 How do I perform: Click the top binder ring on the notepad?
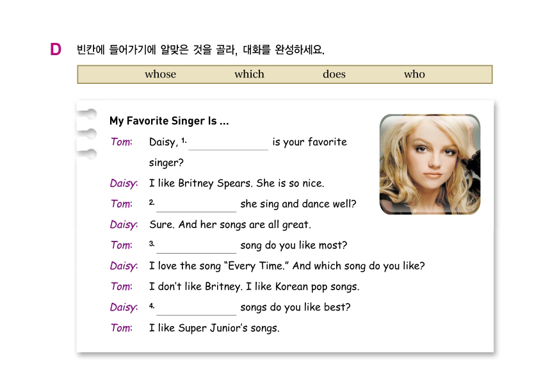click(86, 115)
